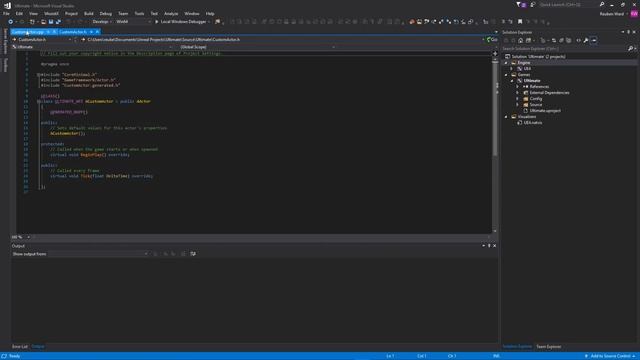Close the Output panel
Image resolution: width=640 pixels, height=360 pixels.
click(x=495, y=246)
